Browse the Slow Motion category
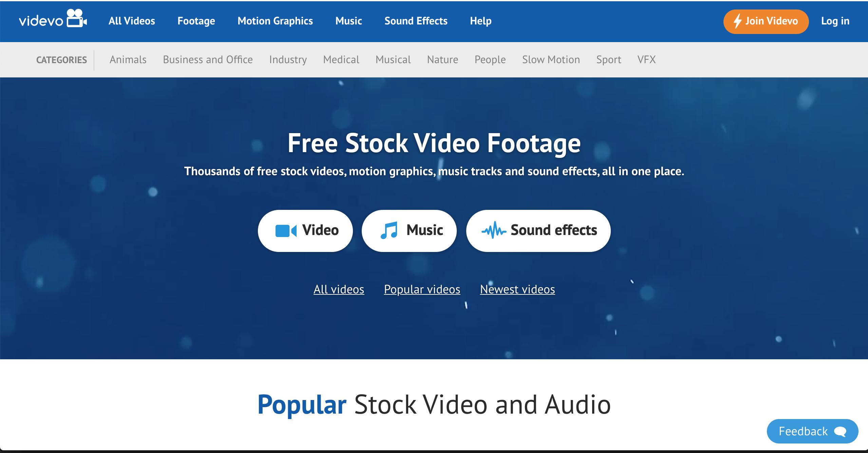Screen dimensions: 868x453 pos(551,60)
